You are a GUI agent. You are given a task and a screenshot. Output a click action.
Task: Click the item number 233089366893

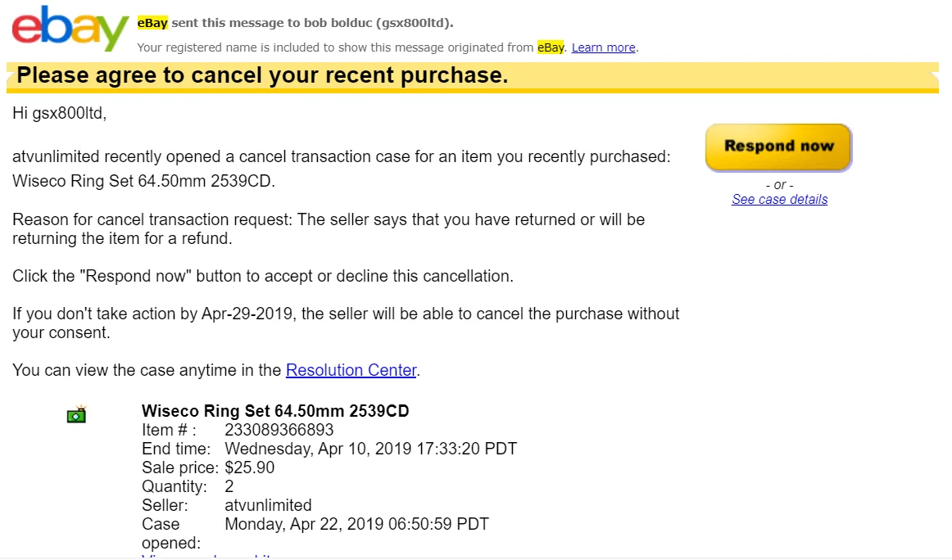click(279, 431)
